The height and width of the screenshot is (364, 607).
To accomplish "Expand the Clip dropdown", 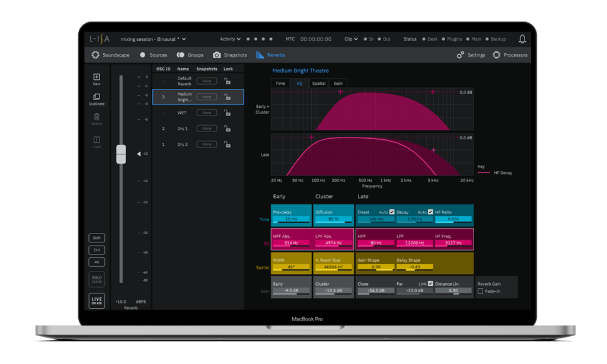I will click(351, 39).
